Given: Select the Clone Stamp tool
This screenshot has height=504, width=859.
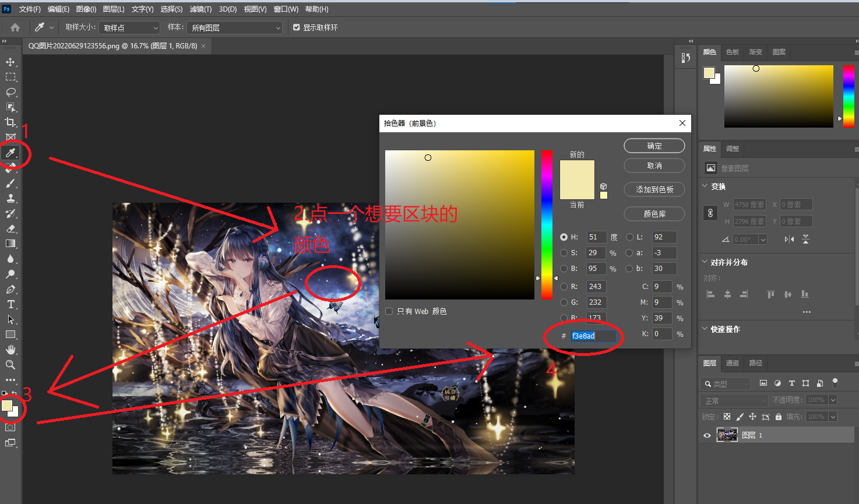Looking at the screenshot, I should click(10, 198).
